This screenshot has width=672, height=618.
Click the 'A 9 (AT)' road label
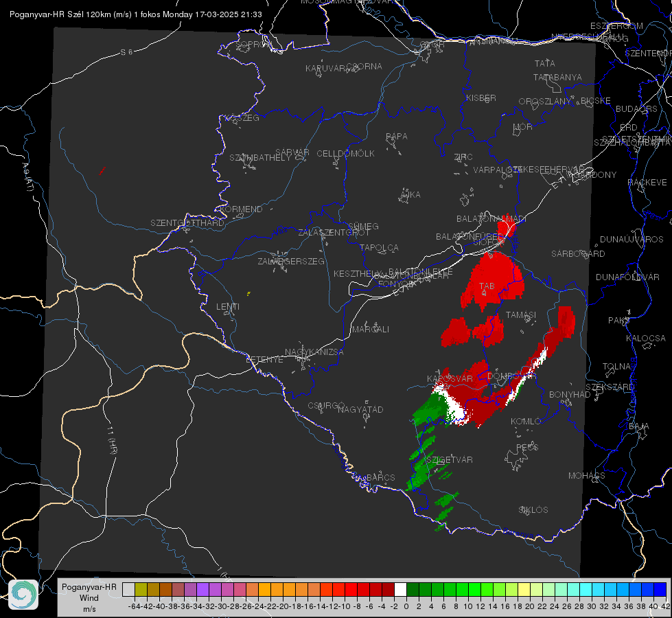[27, 177]
